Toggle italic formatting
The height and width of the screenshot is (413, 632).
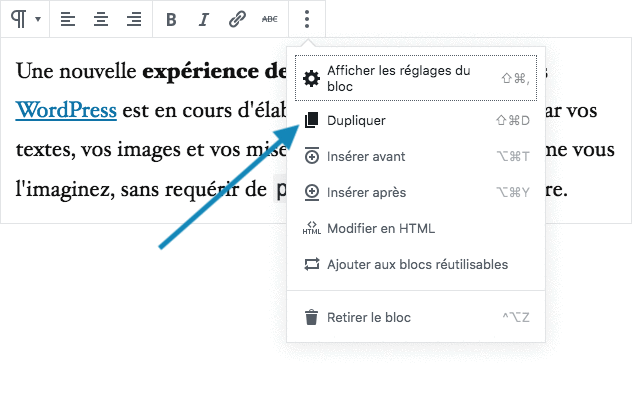(204, 19)
